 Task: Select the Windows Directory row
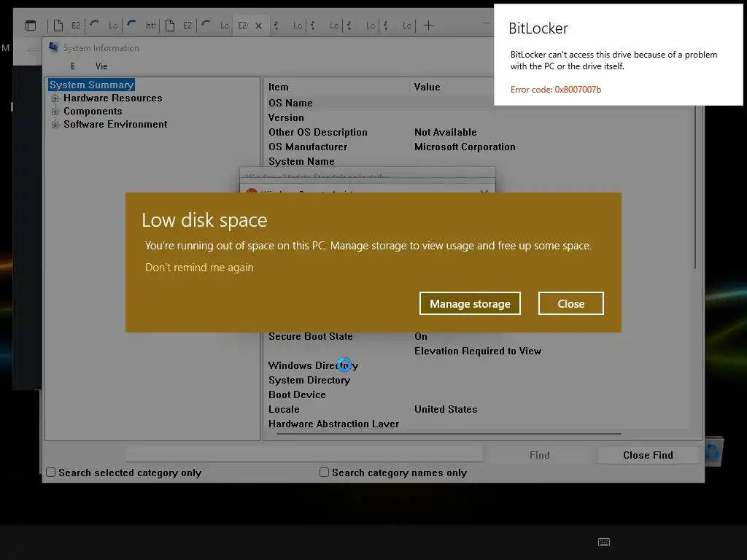[x=479, y=366]
